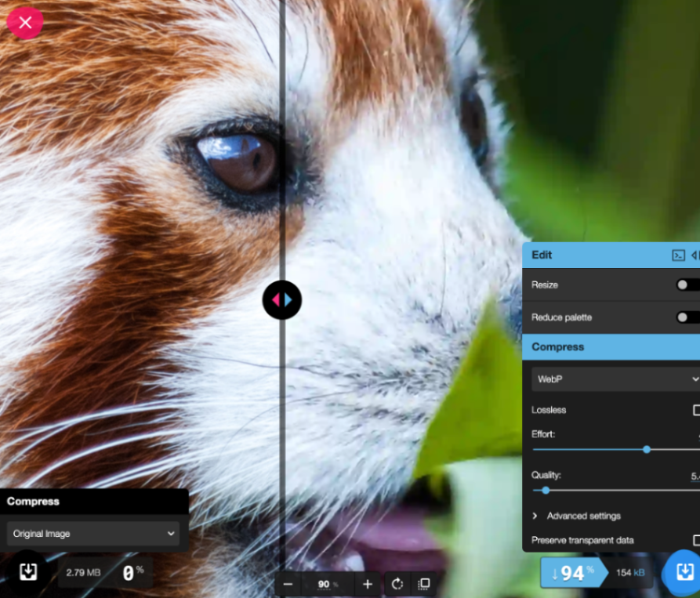
Task: Click the Quality slider handle
Action: [546, 491]
